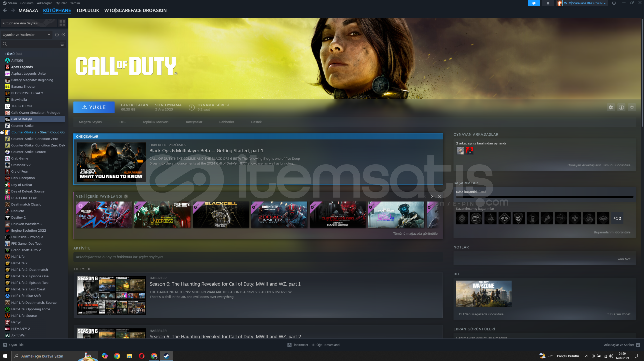Go to the TOPLULUK tab
The height and width of the screenshot is (361, 644).
click(x=88, y=10)
